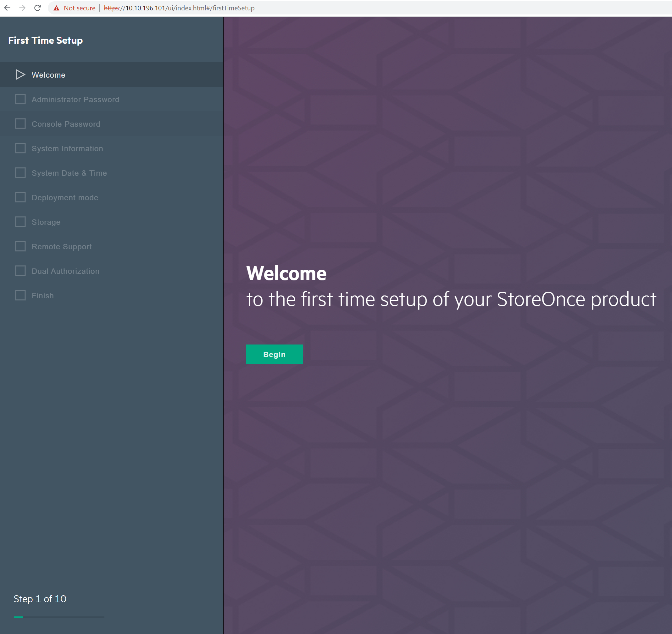Start setup with the Begin button
The height and width of the screenshot is (634, 672).
pyautogui.click(x=274, y=354)
